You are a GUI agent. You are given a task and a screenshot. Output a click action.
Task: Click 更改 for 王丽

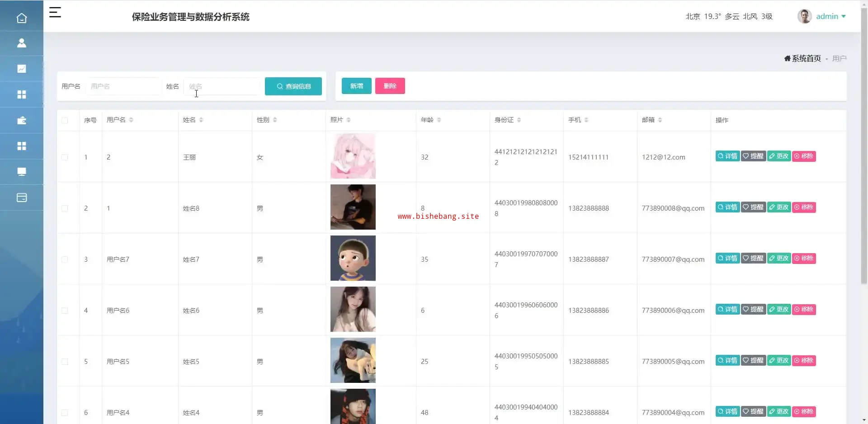[779, 156]
